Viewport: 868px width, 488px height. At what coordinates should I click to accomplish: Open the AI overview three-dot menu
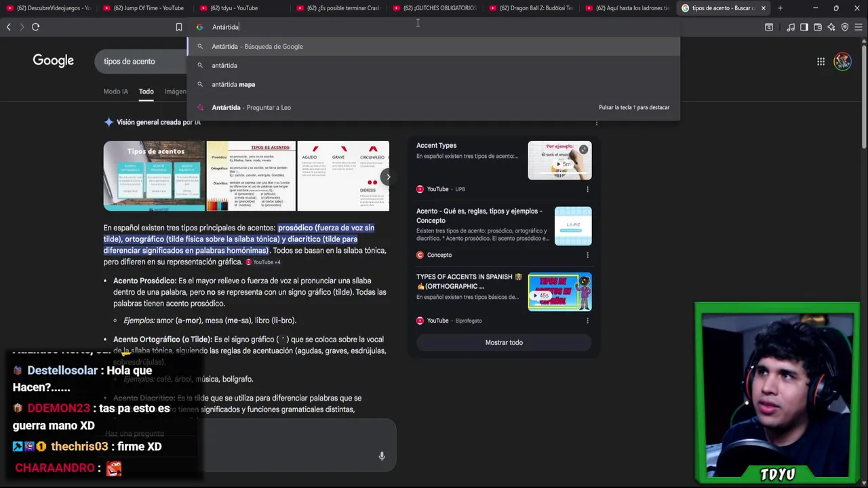click(596, 123)
